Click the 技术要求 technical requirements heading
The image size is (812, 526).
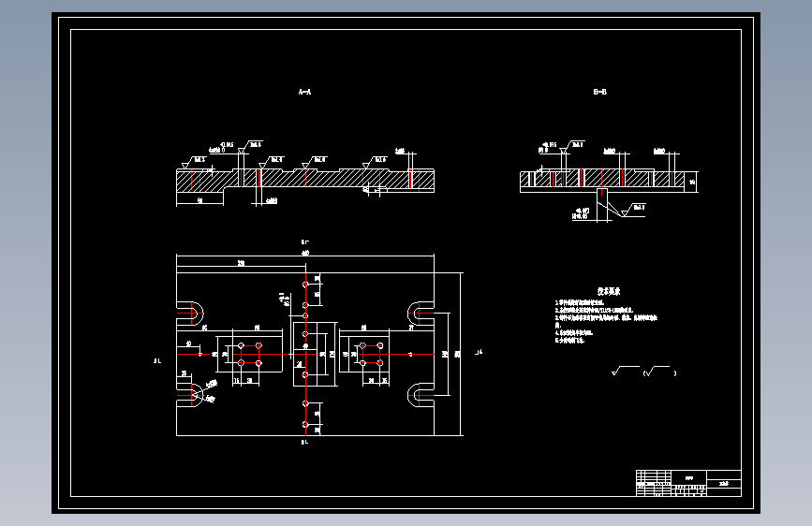click(x=609, y=291)
